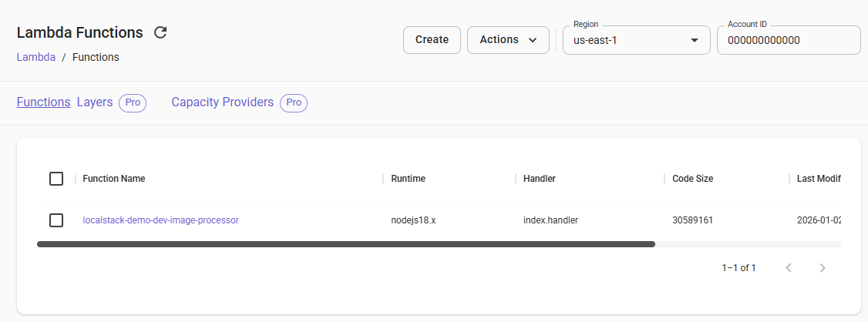
Task: Sort by Handler column header
Action: 539,179
